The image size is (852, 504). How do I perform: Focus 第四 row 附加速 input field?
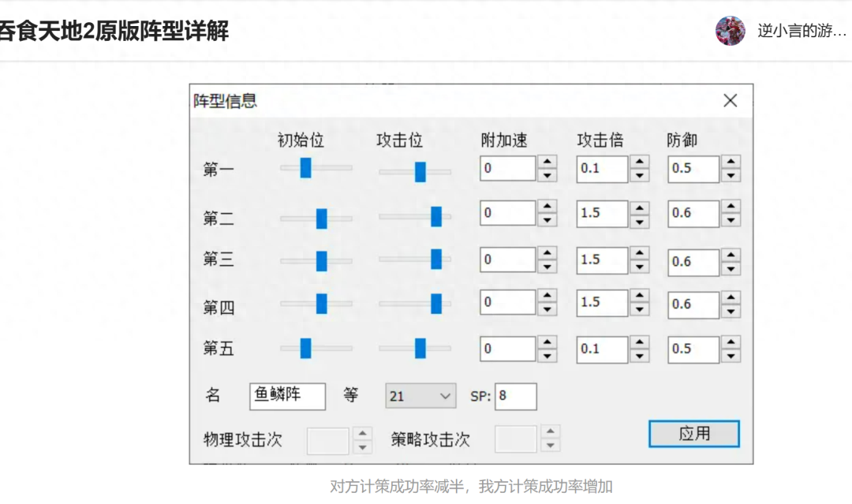(x=508, y=302)
